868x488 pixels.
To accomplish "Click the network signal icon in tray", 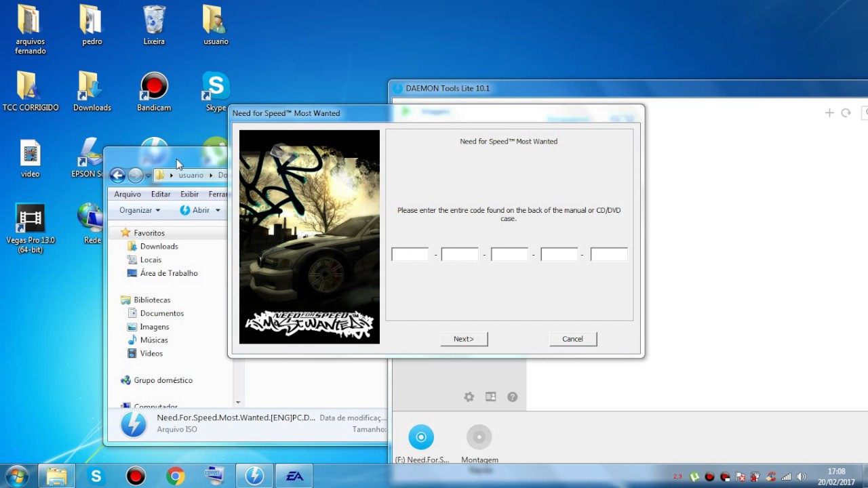I will click(x=787, y=476).
